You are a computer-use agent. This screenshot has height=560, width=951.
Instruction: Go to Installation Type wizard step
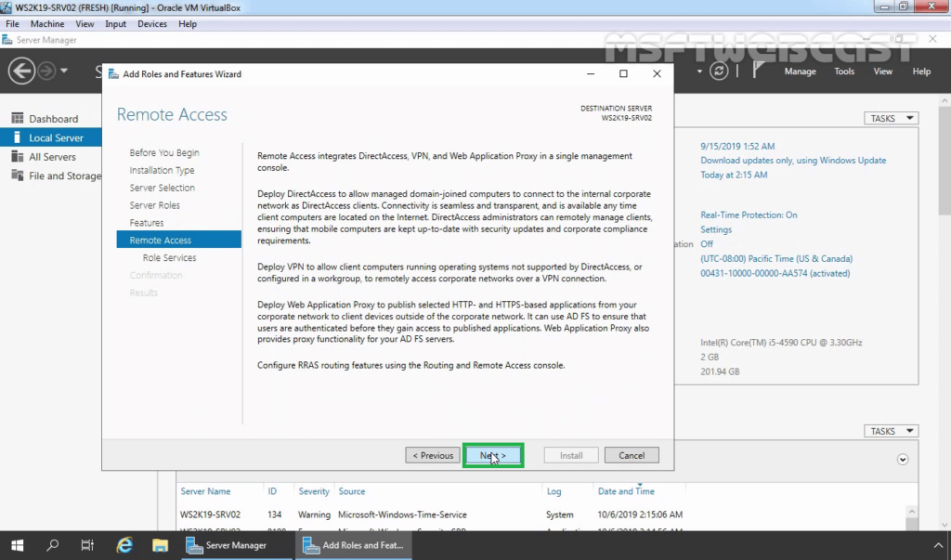point(162,171)
